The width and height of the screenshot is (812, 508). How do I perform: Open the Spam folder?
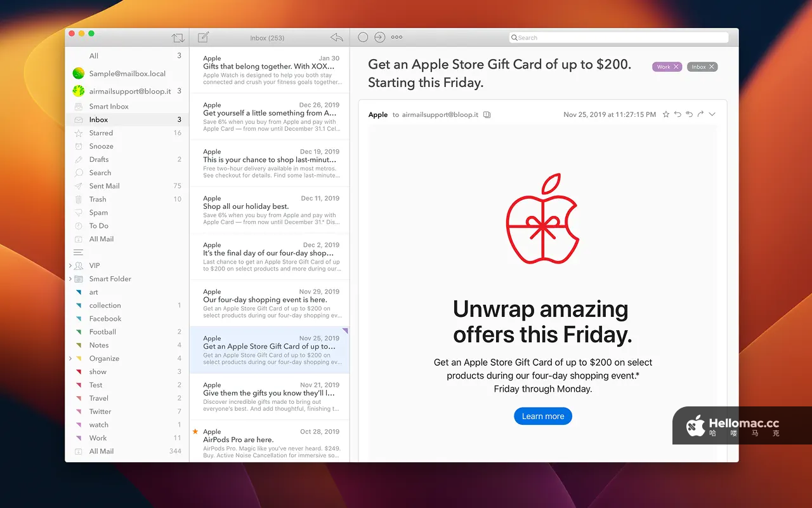click(x=127, y=213)
